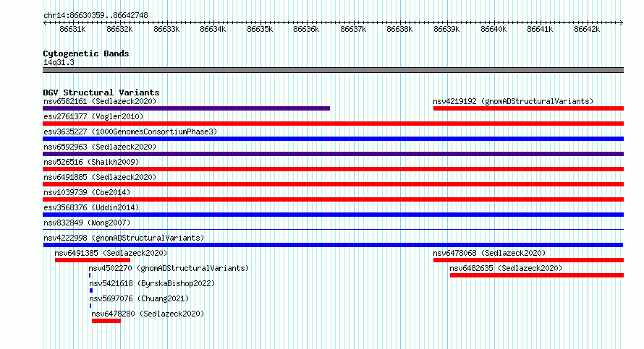
Task: Click the purple nsv6592963 variant bar
Action: pyautogui.click(x=333, y=154)
